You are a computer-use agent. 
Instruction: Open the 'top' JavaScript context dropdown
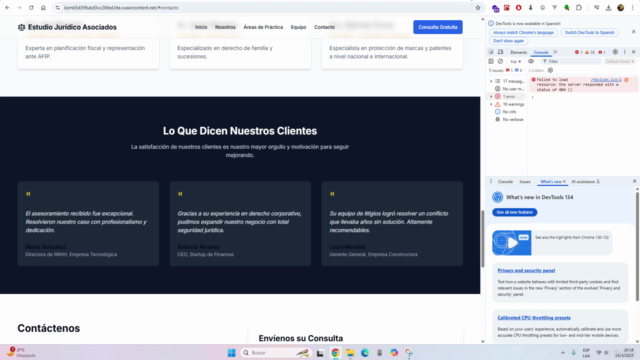coord(516,61)
